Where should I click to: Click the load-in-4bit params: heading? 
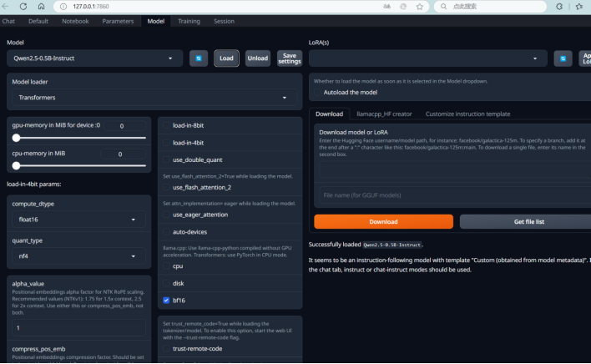[x=34, y=185]
